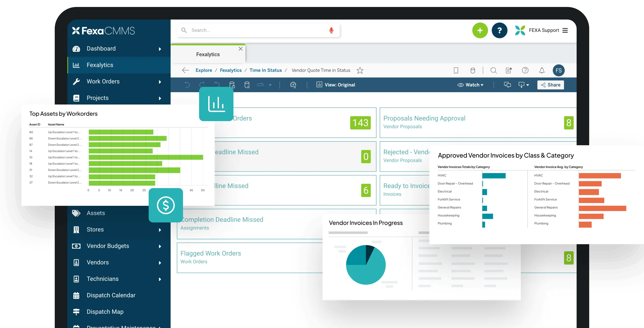The height and width of the screenshot is (328, 644).
Task: Click the microphone voice search icon
Action: coord(331,31)
